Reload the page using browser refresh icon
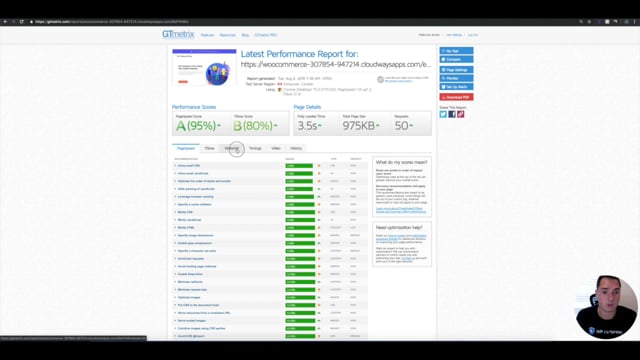This screenshot has width=640, height=360. (x=22, y=22)
